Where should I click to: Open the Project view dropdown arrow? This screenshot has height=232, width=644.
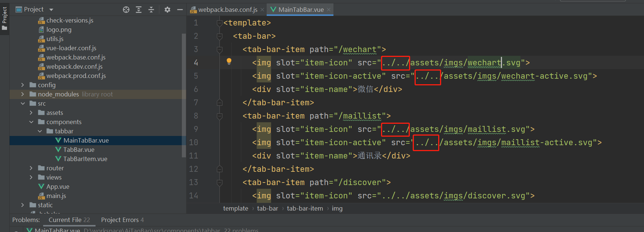[51, 10]
